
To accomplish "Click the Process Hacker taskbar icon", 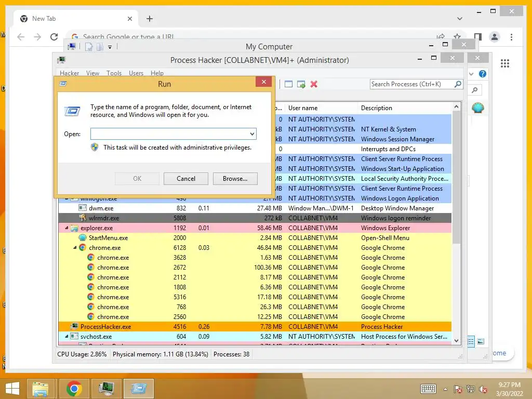I will pos(106,389).
